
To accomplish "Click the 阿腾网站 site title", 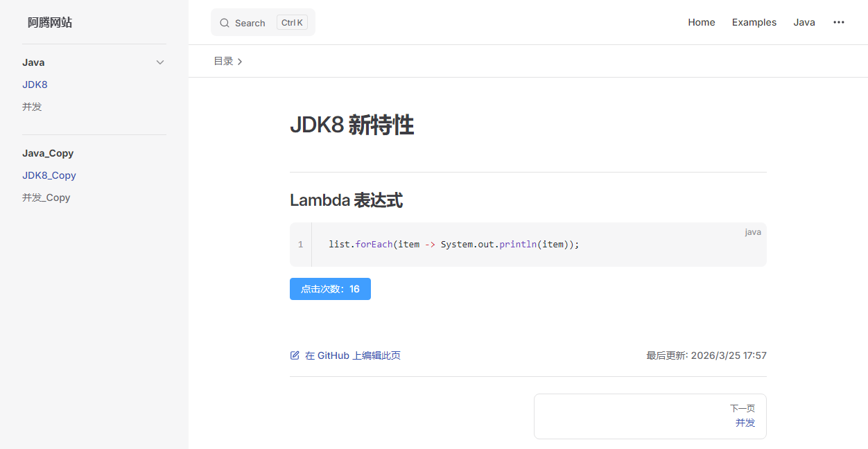I will tap(50, 22).
